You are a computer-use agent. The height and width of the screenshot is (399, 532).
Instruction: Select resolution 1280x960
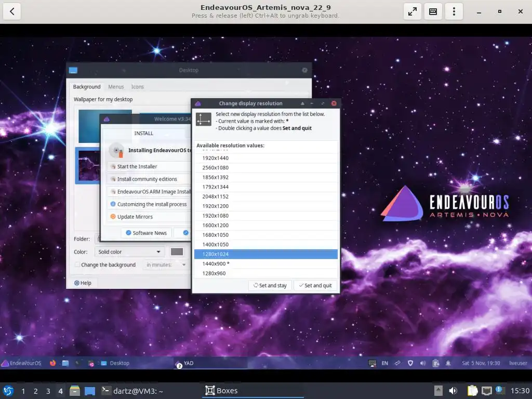pos(265,273)
